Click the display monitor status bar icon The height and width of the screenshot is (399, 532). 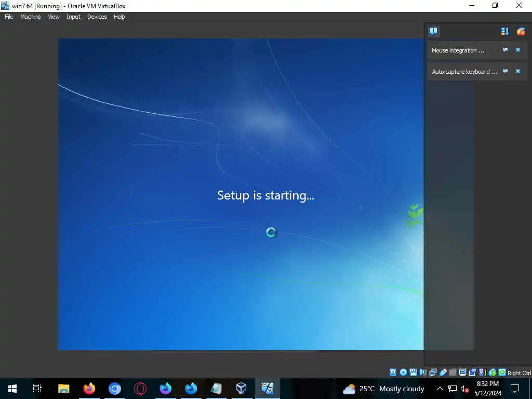(x=462, y=372)
